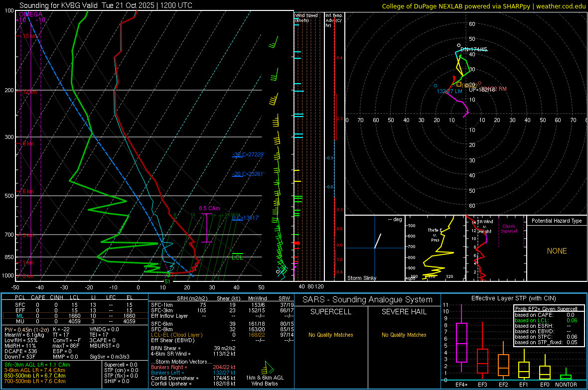Image resolution: width=588 pixels, height=390 pixels.
Task: Click the BRN Shear row
Action: tap(193, 348)
